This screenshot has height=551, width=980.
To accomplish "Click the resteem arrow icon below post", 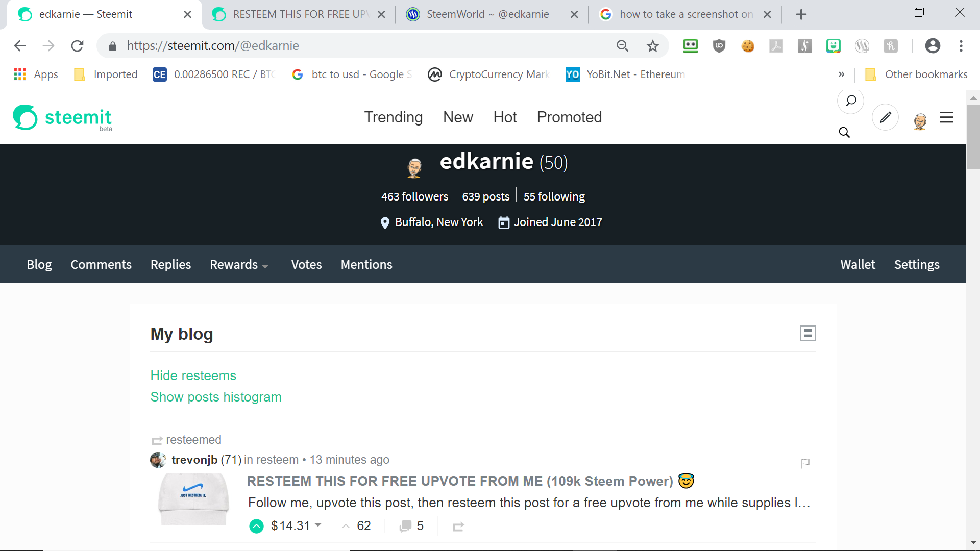I will coord(458,527).
